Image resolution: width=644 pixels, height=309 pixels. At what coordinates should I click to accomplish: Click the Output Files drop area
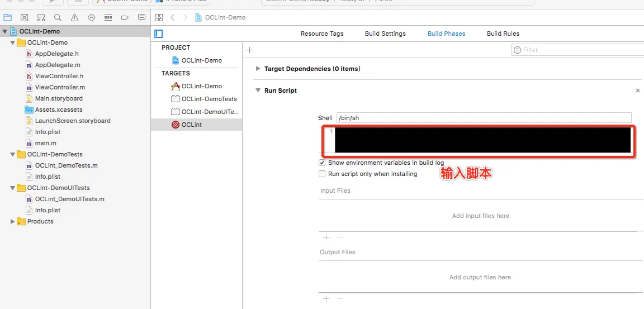481,277
